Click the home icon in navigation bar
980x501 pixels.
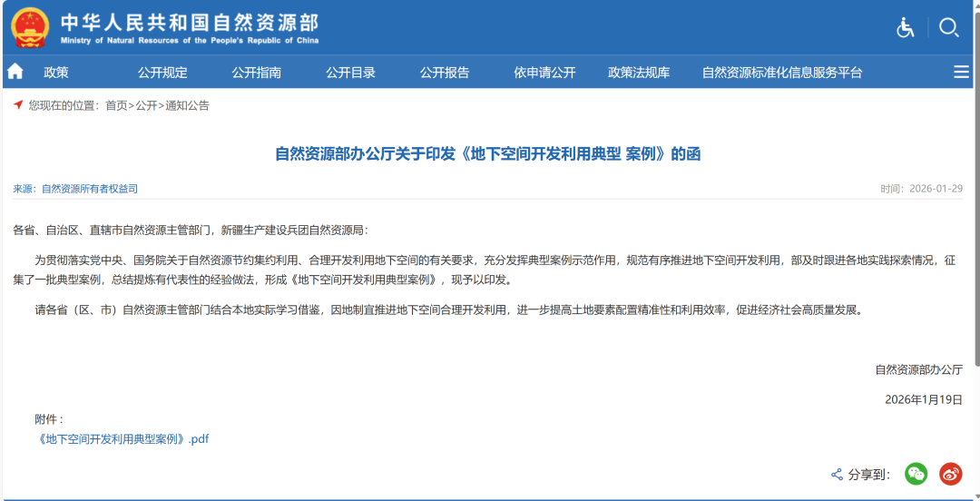15,72
